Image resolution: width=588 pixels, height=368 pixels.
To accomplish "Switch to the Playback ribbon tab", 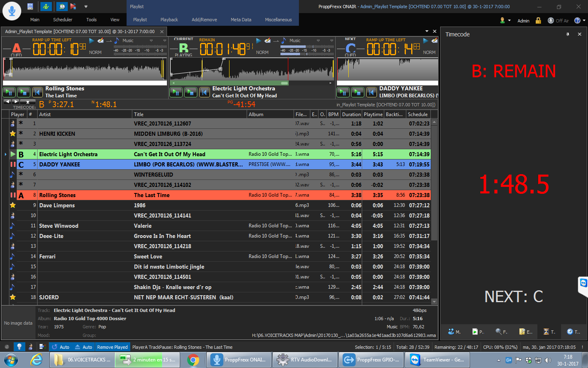I will (x=169, y=20).
